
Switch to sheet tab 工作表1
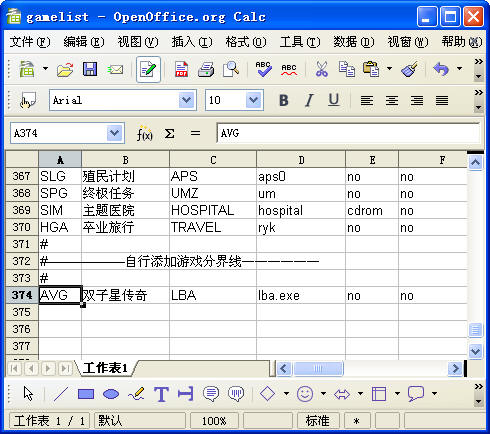pos(105,368)
